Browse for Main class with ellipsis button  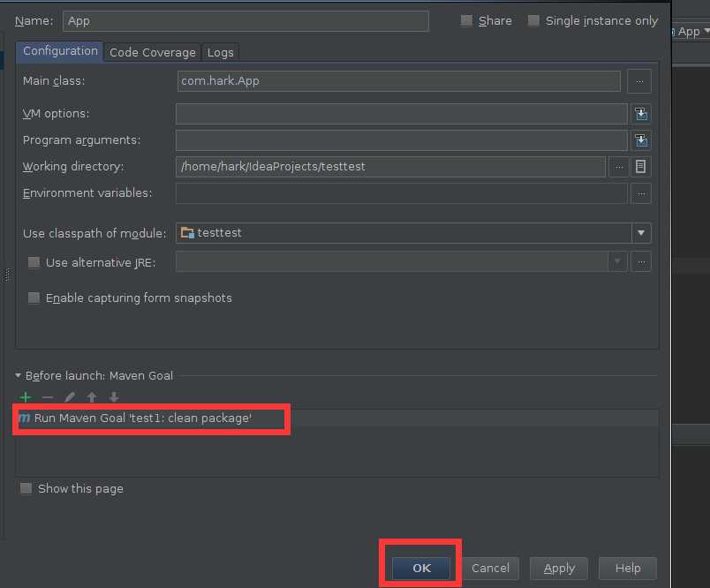point(639,81)
